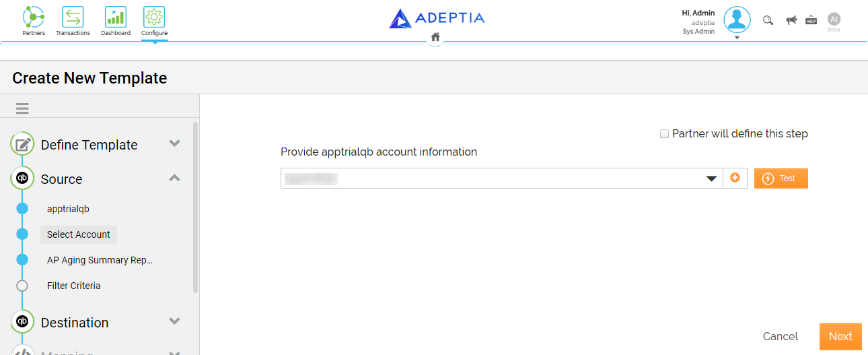Image resolution: width=868 pixels, height=355 pixels.
Task: Open the Transactions icon
Action: point(73,17)
